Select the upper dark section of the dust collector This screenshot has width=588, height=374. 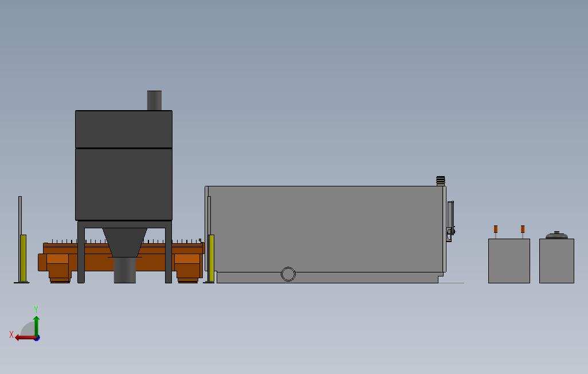click(124, 129)
